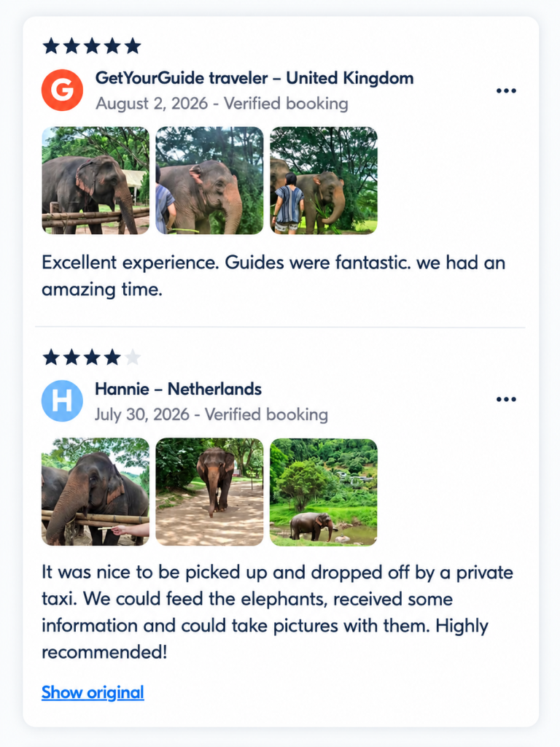560x747 pixels.
Task: Click the five-star rating of first review
Action: point(92,46)
